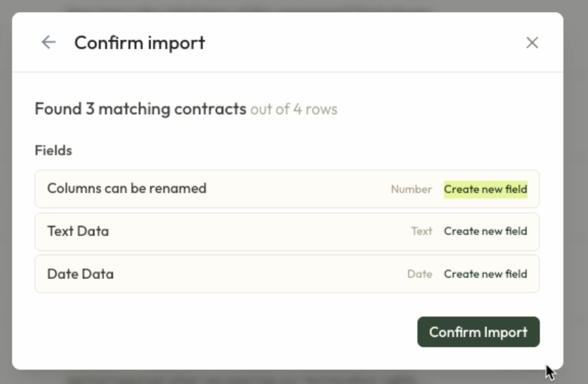
Task: Open Create new field option for Text Data
Action: pyautogui.click(x=485, y=231)
